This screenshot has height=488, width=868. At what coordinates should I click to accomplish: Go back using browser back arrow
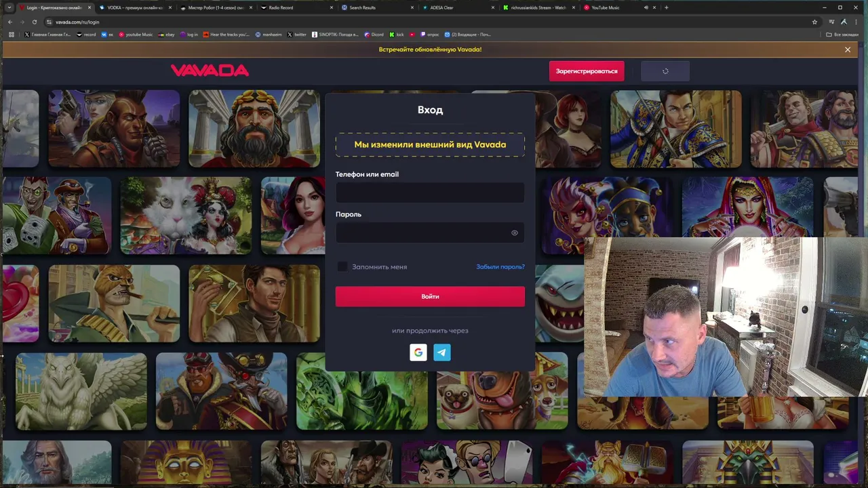pyautogui.click(x=9, y=22)
